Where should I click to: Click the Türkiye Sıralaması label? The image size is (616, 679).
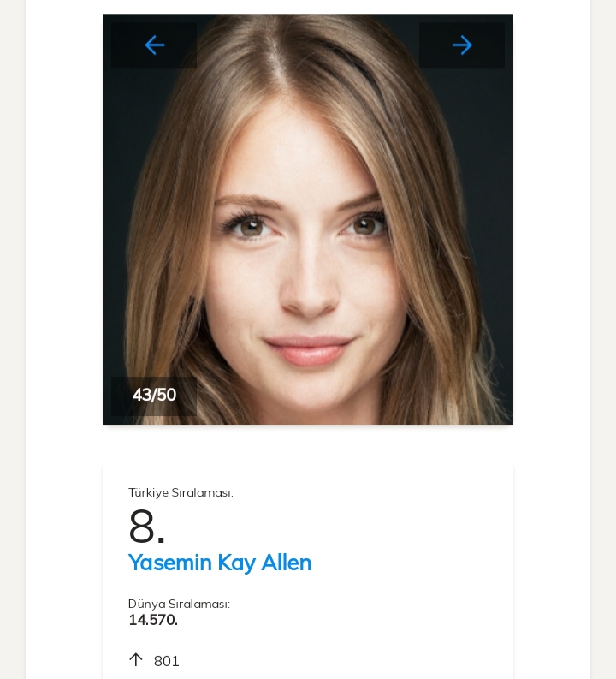181,492
